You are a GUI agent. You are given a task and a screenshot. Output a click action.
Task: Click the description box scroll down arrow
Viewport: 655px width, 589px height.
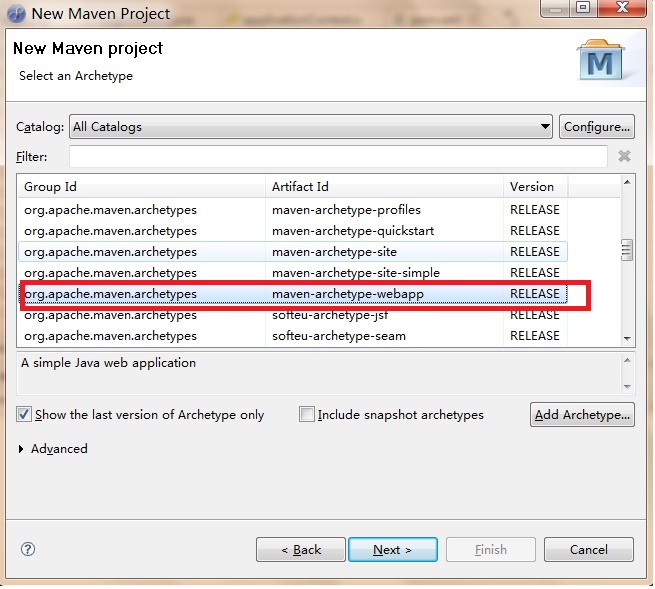click(627, 386)
